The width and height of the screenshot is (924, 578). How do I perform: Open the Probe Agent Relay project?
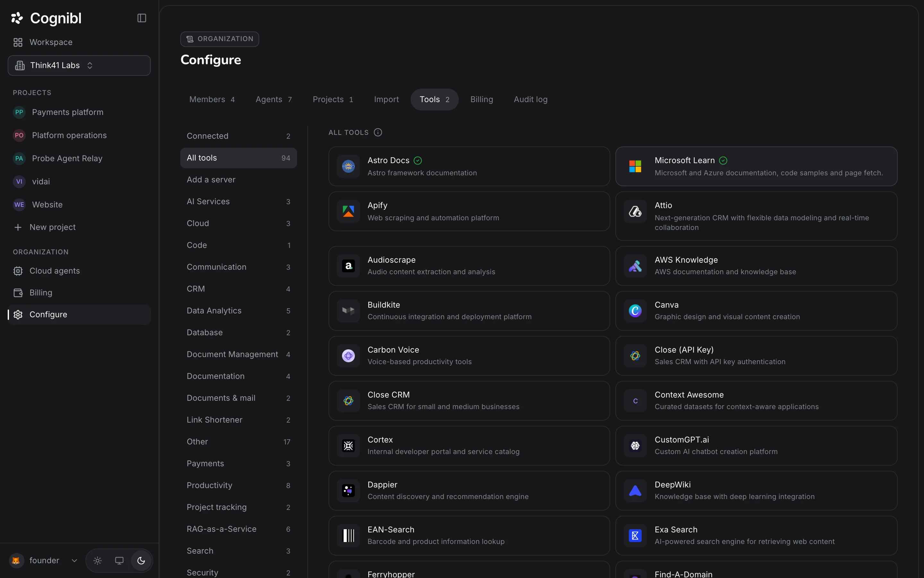click(79, 158)
